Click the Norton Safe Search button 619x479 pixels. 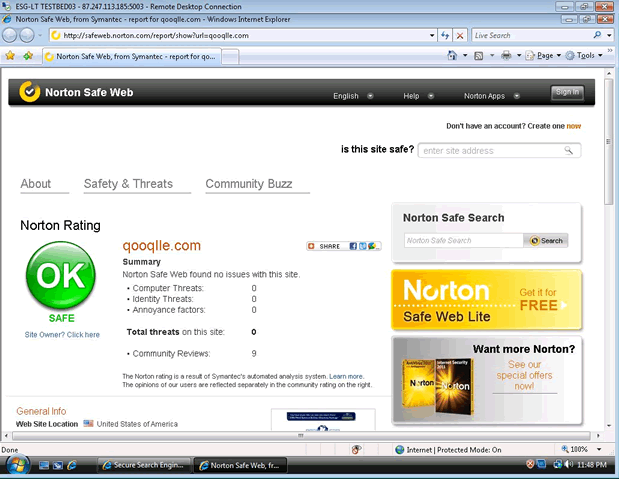547,240
